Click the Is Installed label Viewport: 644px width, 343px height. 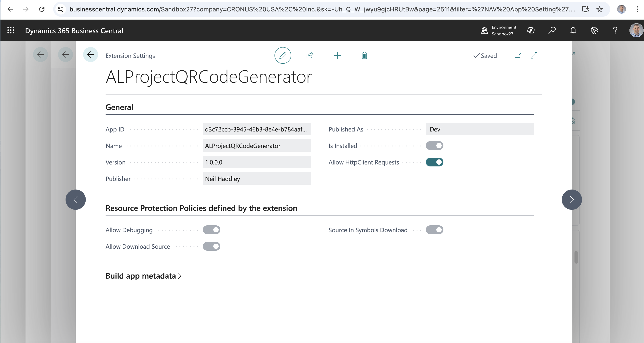pyautogui.click(x=342, y=146)
